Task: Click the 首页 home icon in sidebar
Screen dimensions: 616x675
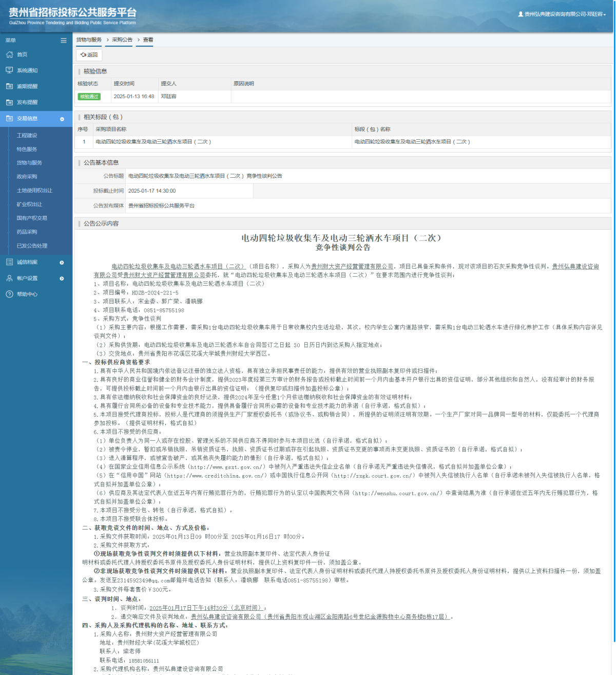Action: click(9, 54)
